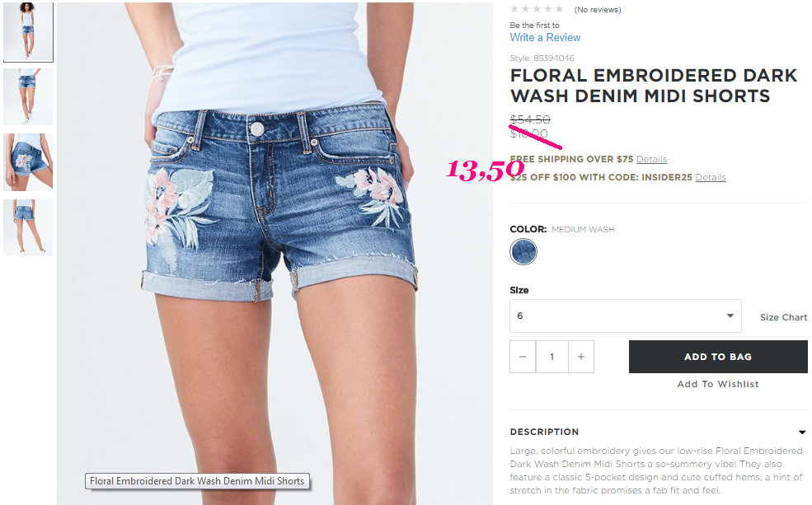Click Add To Wishlist link
This screenshot has width=812, height=505.
click(x=718, y=384)
